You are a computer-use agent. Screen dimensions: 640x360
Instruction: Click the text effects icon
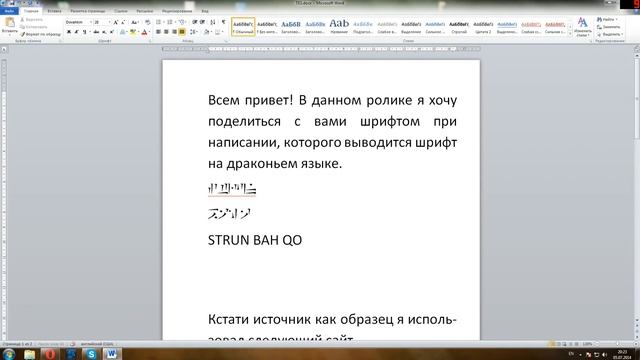123,32
